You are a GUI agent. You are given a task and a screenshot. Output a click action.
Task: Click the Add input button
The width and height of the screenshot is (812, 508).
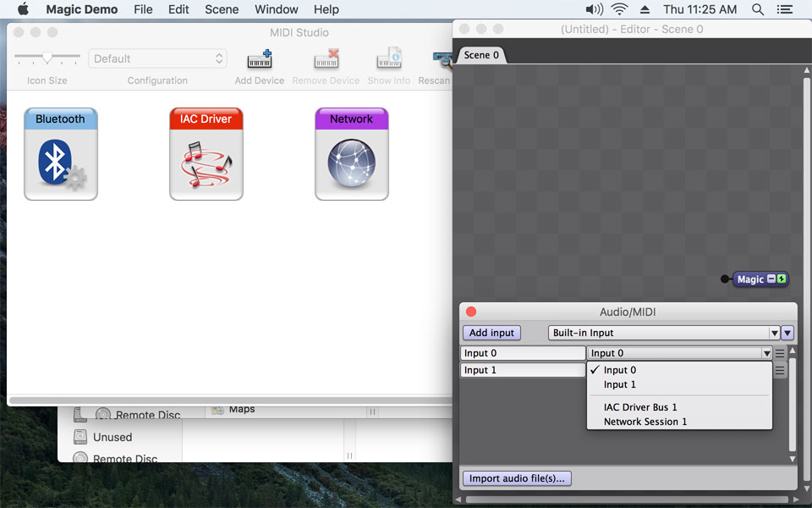click(x=492, y=333)
